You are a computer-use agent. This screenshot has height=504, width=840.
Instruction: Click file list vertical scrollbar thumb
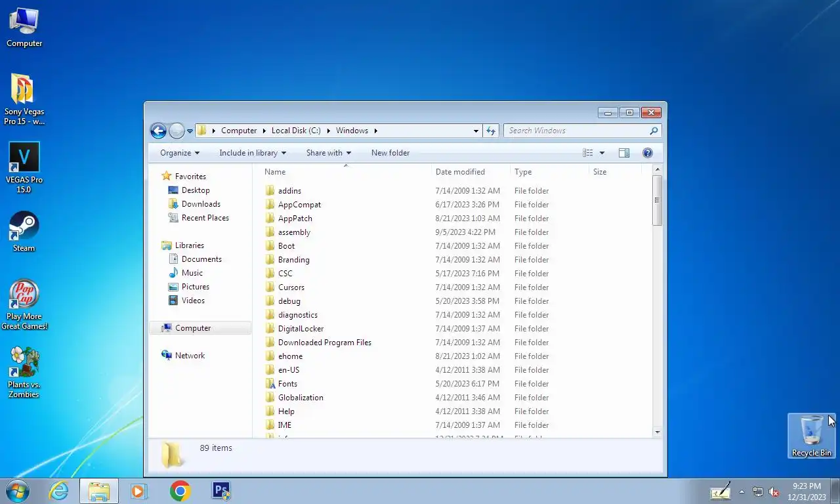658,201
